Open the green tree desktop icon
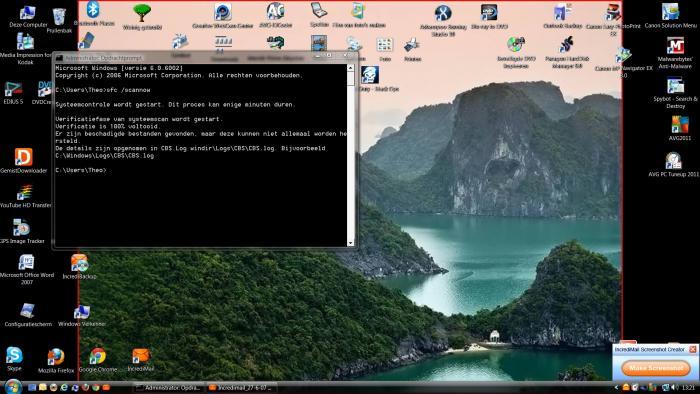Image resolution: width=700 pixels, height=394 pixels. coord(142,17)
